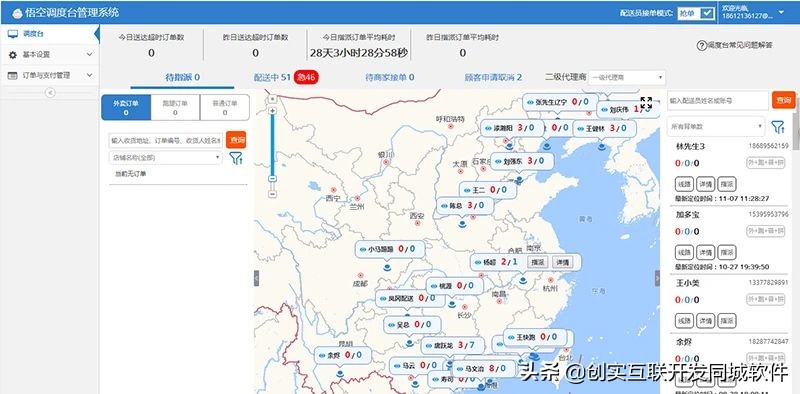Click the map zoom level slider bar
Viewport: 800px width, 394px height.
[x=272, y=144]
